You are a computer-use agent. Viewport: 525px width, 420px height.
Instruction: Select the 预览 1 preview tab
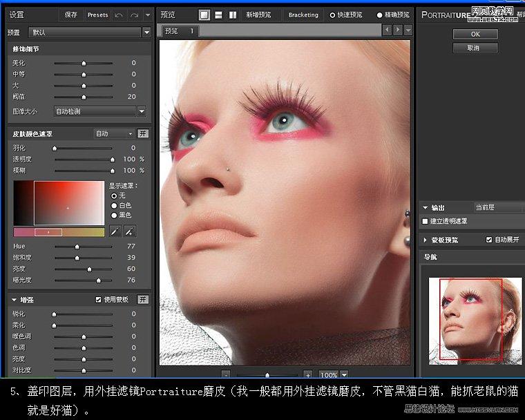tap(180, 31)
